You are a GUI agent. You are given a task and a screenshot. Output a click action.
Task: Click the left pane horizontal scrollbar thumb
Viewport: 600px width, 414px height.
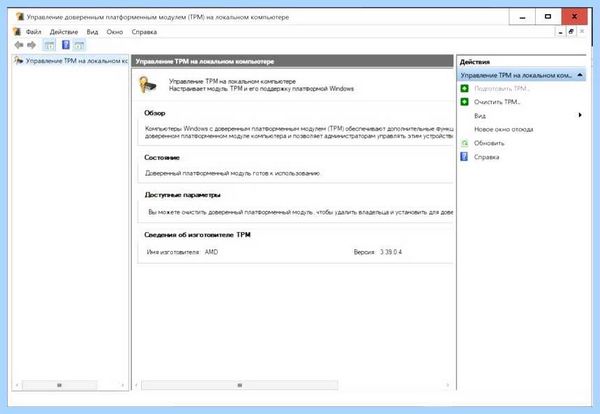[59, 385]
